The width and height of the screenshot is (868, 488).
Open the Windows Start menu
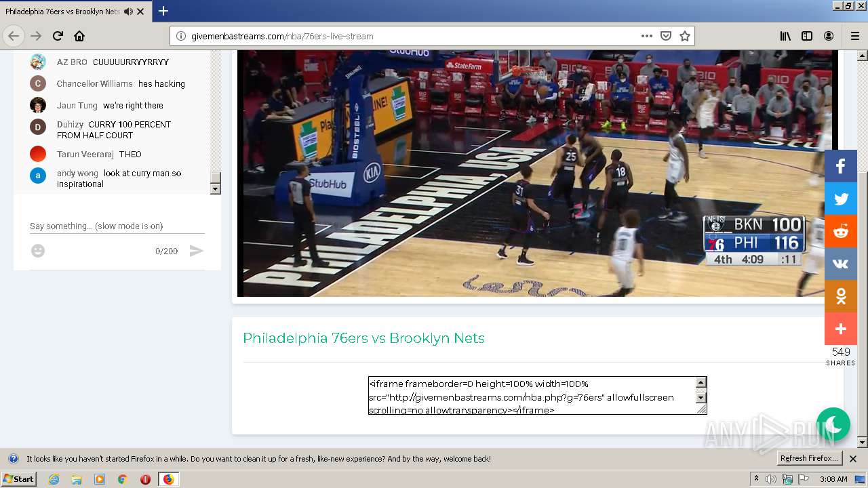coord(19,479)
